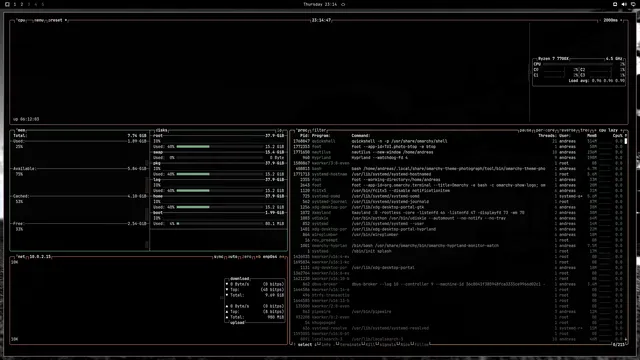
Task: Open the volume speaker icon in top bar
Action: coord(624,4)
